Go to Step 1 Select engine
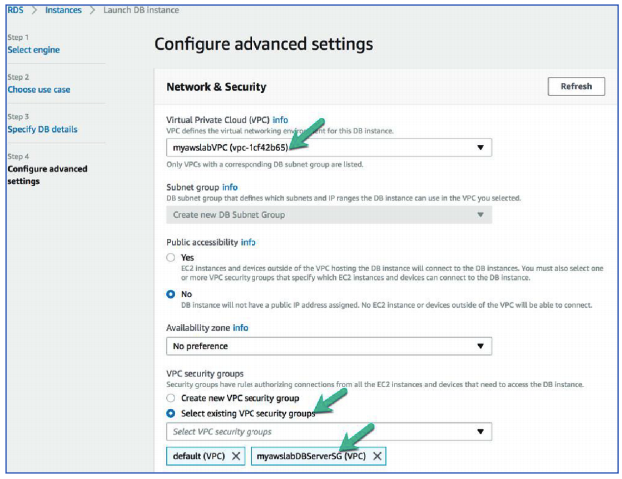622x479 pixels. pos(33,49)
